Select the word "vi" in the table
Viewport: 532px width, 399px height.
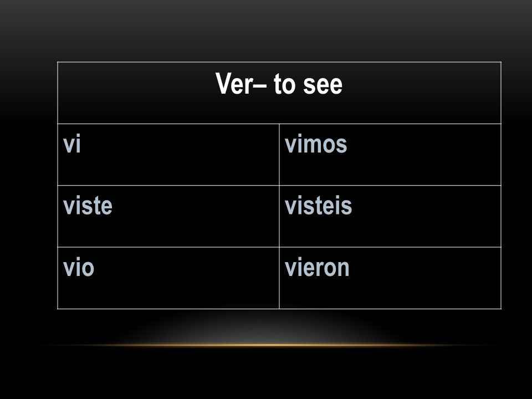pos(72,144)
